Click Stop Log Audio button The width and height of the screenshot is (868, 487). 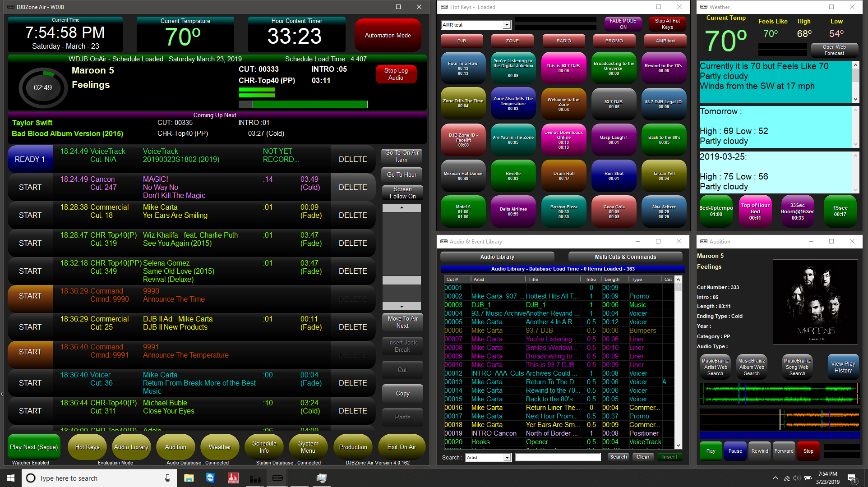pos(396,74)
